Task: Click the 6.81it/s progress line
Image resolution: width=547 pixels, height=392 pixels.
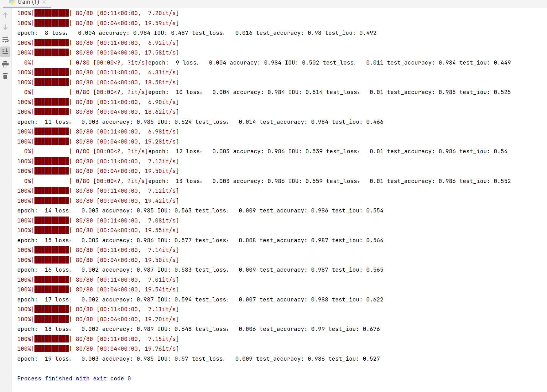Action: pos(98,72)
